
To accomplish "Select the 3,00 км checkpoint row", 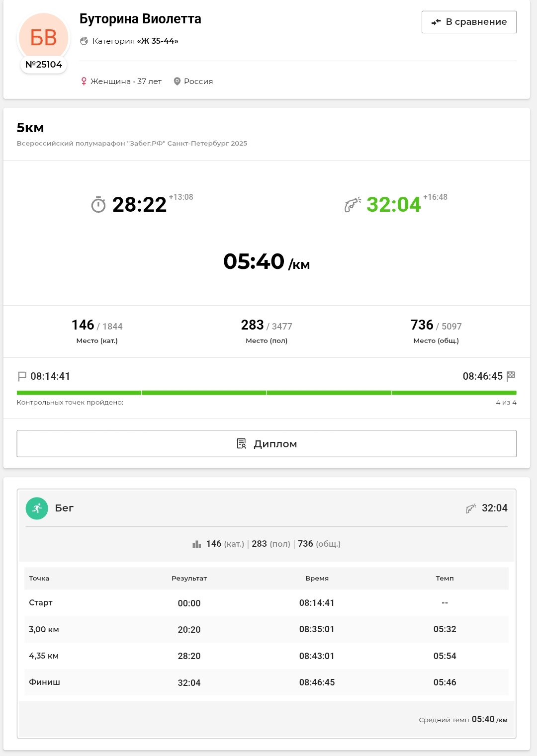I will (x=267, y=629).
